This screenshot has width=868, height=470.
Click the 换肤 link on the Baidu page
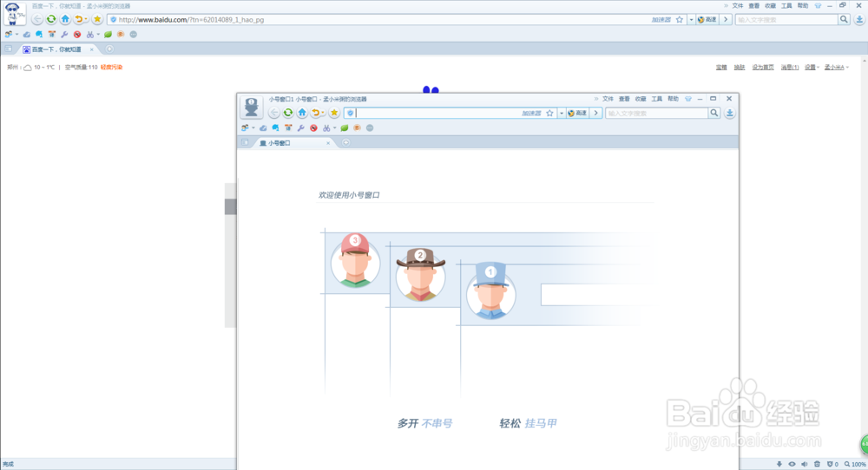[x=739, y=68]
